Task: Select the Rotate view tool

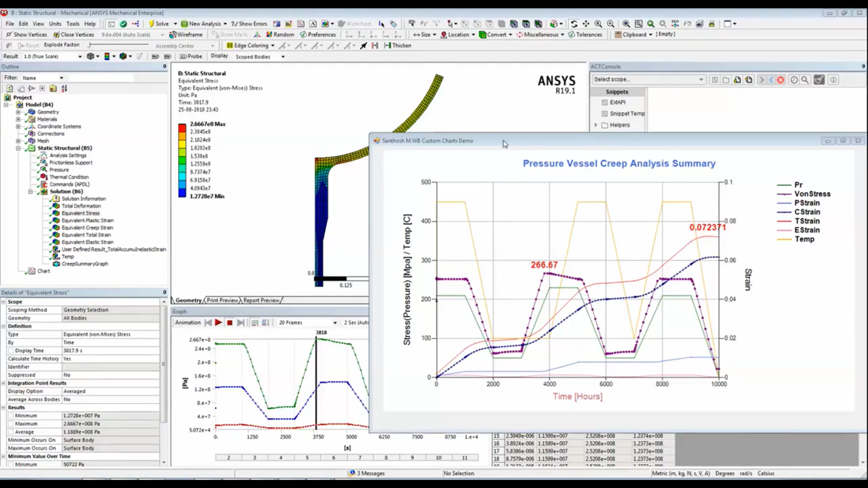Action: pos(574,24)
